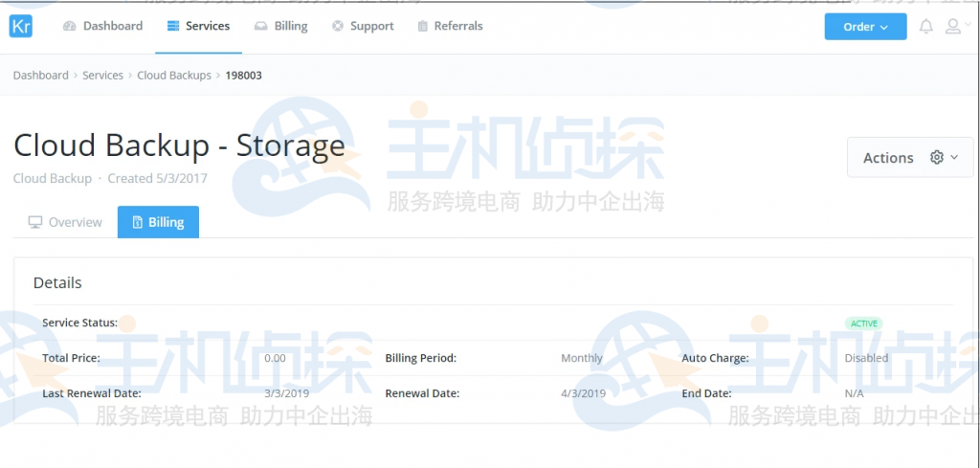
Task: Click the monitor icon on Overview tab
Action: [x=35, y=223]
